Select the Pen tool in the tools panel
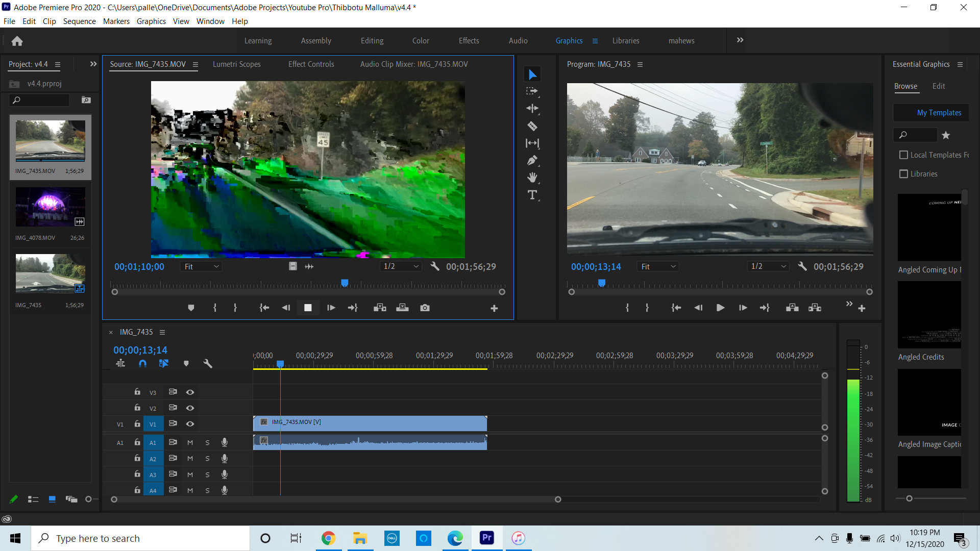980x551 pixels. pyautogui.click(x=532, y=160)
